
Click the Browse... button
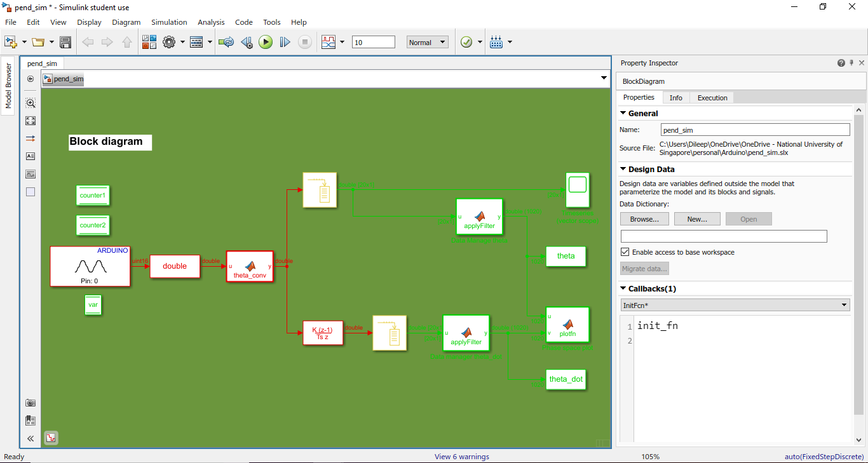click(644, 219)
